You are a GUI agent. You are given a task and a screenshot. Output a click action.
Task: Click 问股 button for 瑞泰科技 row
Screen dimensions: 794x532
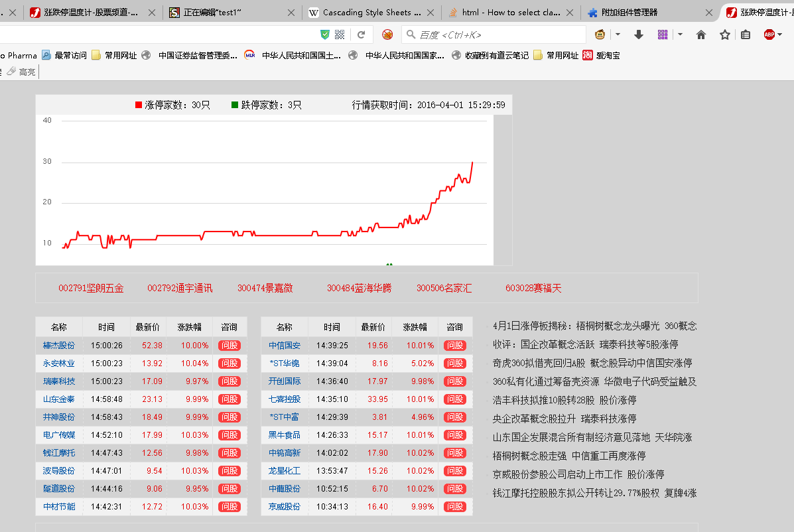pos(229,381)
